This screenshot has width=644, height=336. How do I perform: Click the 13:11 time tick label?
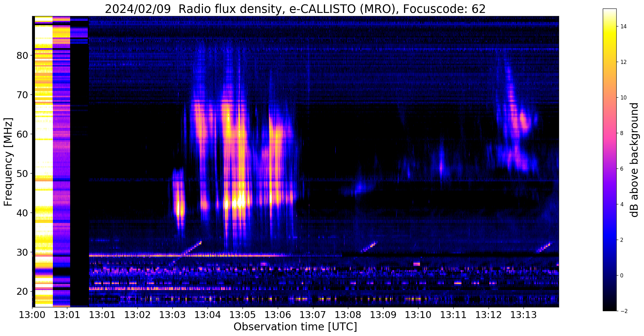coord(453,315)
